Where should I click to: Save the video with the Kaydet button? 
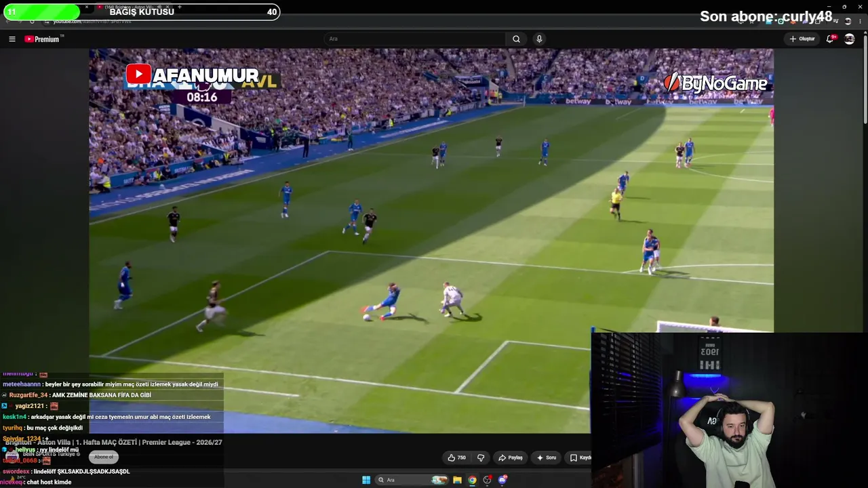pyautogui.click(x=578, y=457)
